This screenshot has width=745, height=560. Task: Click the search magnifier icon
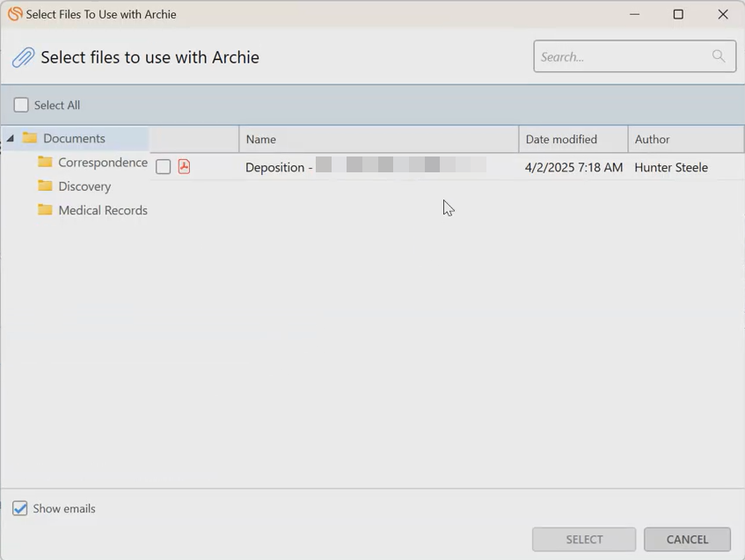(x=719, y=56)
